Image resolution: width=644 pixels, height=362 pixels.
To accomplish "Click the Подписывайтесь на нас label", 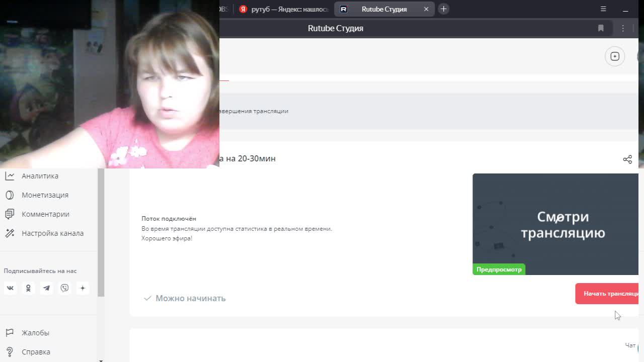I will [40, 271].
